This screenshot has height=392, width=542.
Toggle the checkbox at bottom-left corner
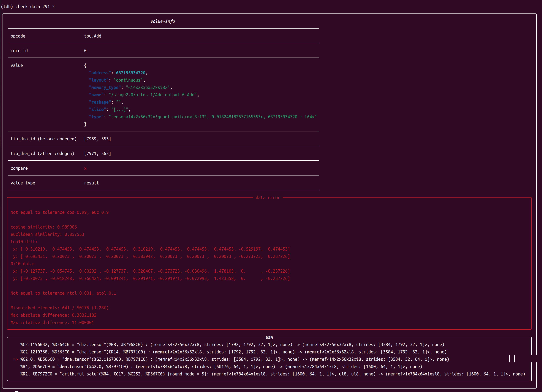17,391
